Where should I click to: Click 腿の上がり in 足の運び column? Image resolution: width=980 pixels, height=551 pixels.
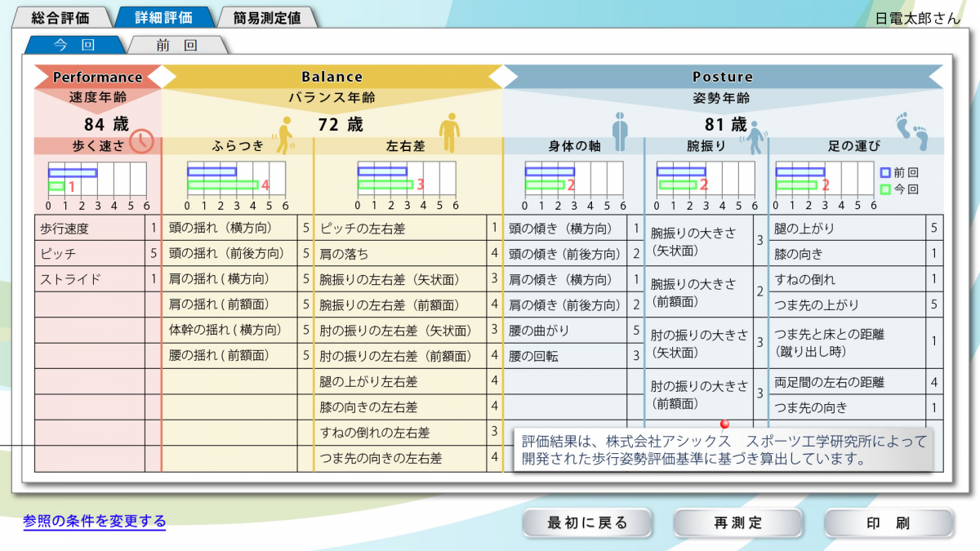pyautogui.click(x=856, y=229)
